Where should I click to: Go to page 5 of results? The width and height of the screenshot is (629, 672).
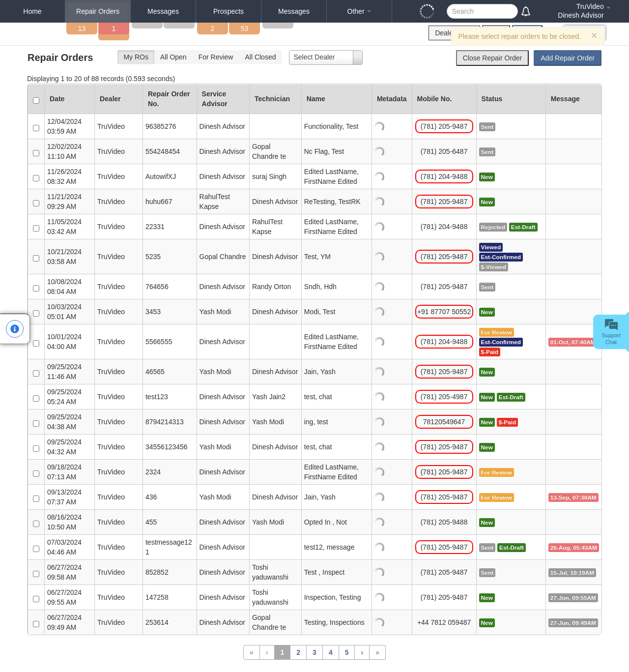point(347,652)
